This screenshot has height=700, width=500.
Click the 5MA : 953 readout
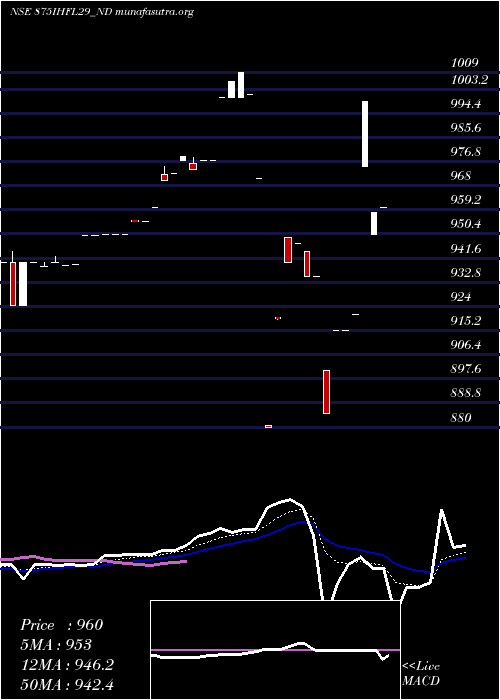(56, 644)
